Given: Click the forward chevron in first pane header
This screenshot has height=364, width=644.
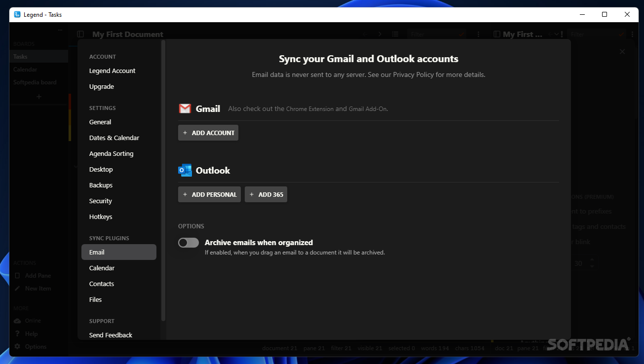Looking at the screenshot, I should pos(380,34).
